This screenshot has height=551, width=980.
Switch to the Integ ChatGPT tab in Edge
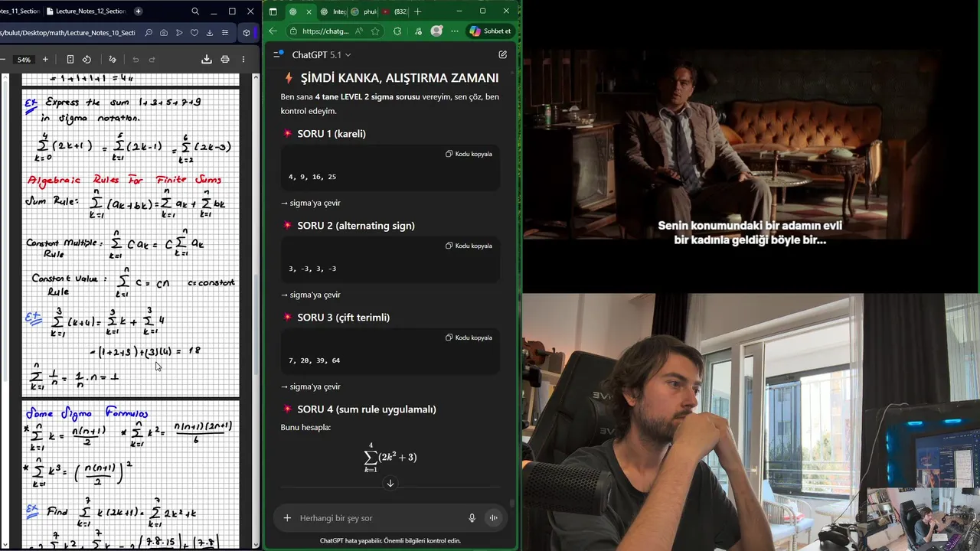click(x=334, y=11)
